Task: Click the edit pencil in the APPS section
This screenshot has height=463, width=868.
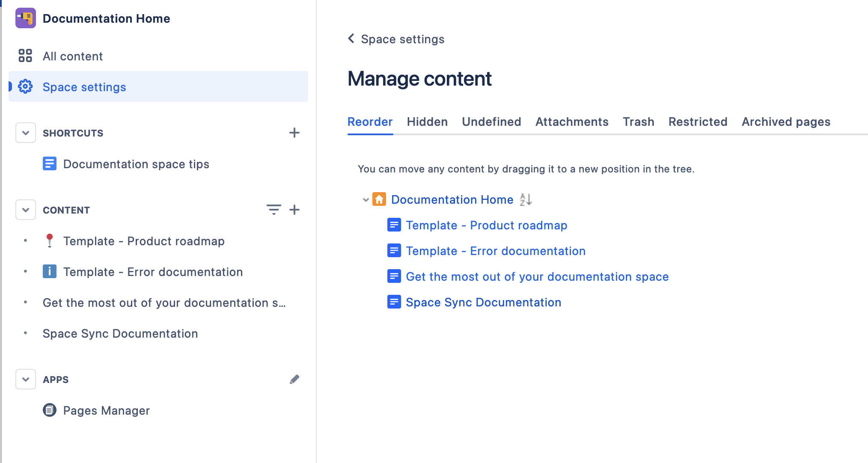Action: point(294,379)
